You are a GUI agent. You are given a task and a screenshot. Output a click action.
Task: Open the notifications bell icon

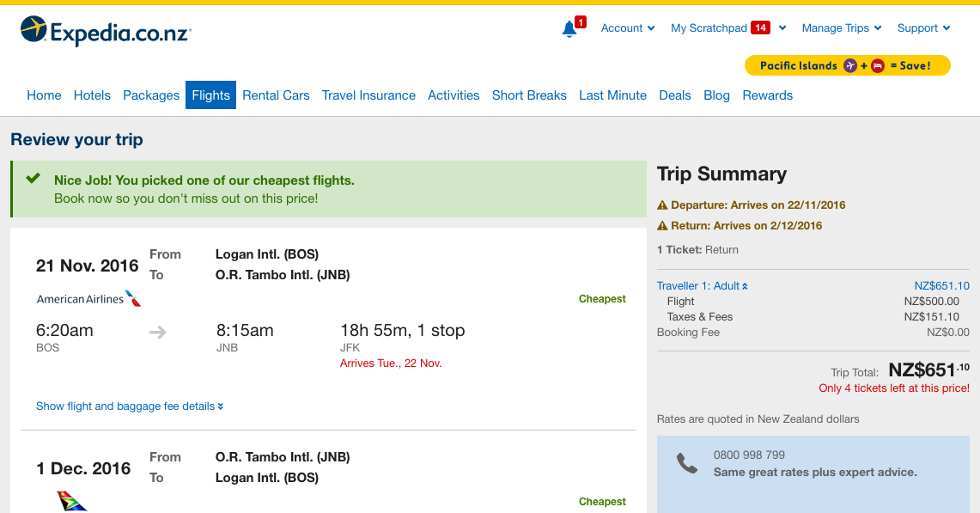click(569, 29)
